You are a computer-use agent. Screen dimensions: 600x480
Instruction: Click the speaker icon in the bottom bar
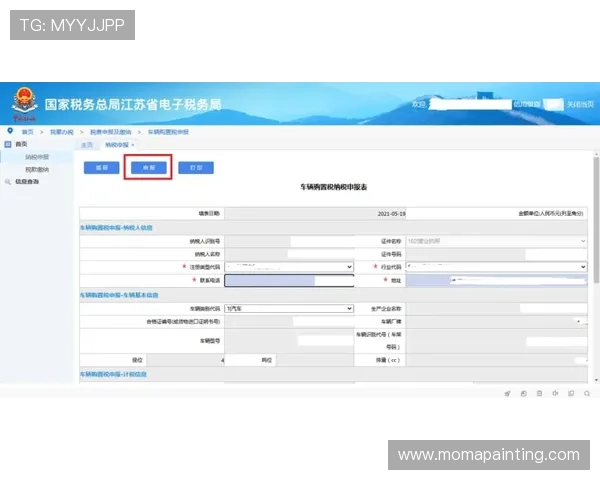tap(555, 393)
